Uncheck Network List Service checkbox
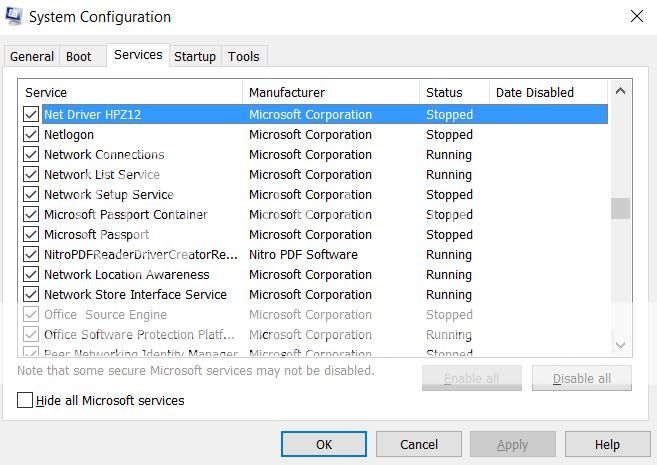The image size is (657, 465). coord(31,174)
